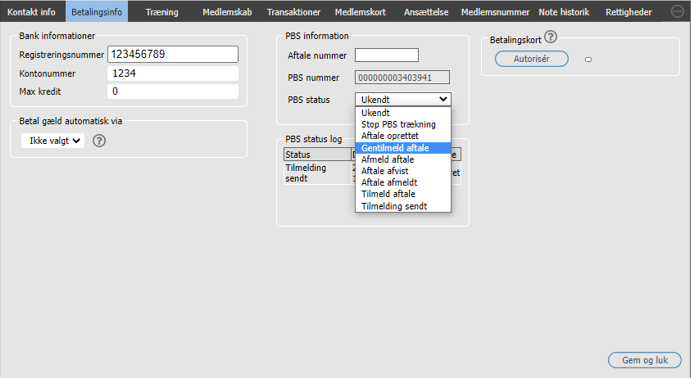Show help for Betal gæld automatisk via
Viewport: 691px width, 378px height.
(x=99, y=141)
